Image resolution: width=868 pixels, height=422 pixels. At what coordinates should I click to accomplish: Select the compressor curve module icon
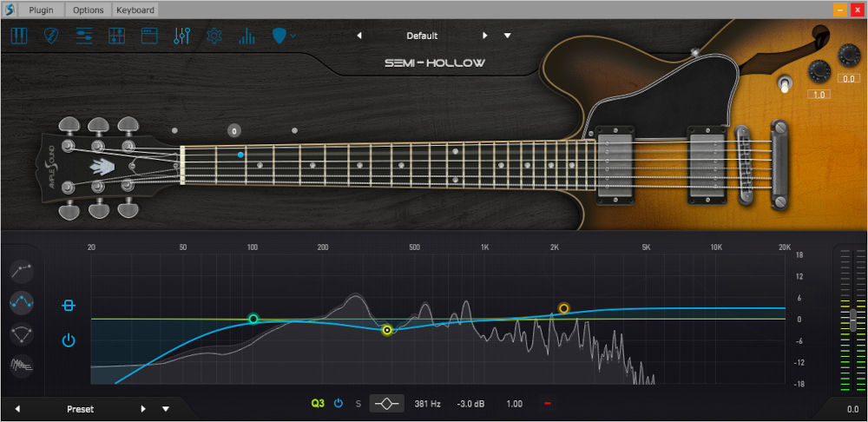pyautogui.click(x=22, y=271)
